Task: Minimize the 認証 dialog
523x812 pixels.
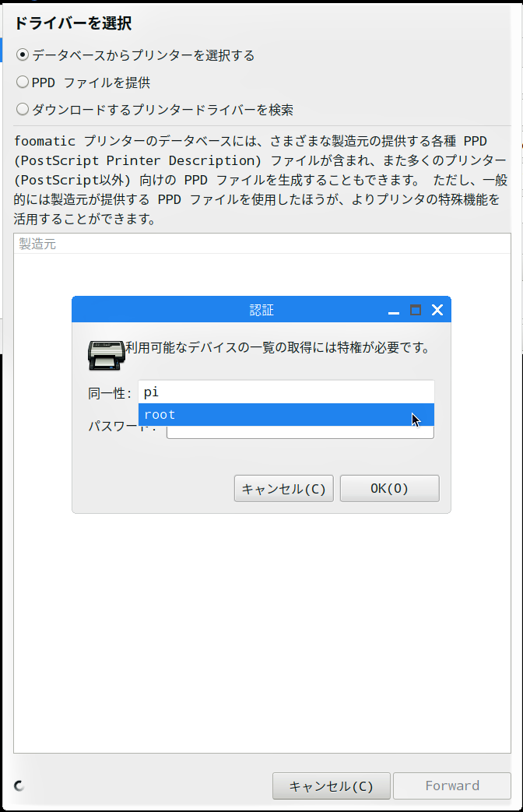Action: pyautogui.click(x=394, y=311)
